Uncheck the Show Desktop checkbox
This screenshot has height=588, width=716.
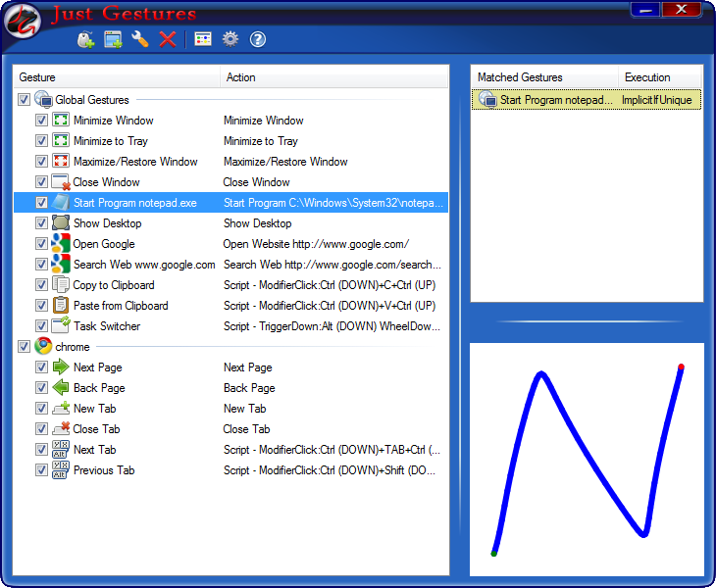(41, 223)
